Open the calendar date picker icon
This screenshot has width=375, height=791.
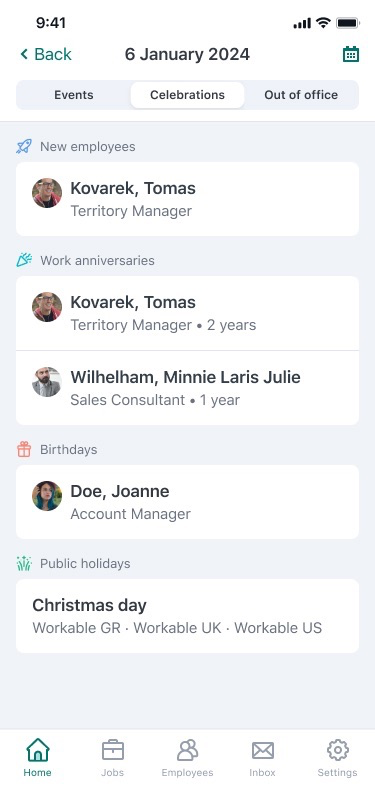pos(351,54)
